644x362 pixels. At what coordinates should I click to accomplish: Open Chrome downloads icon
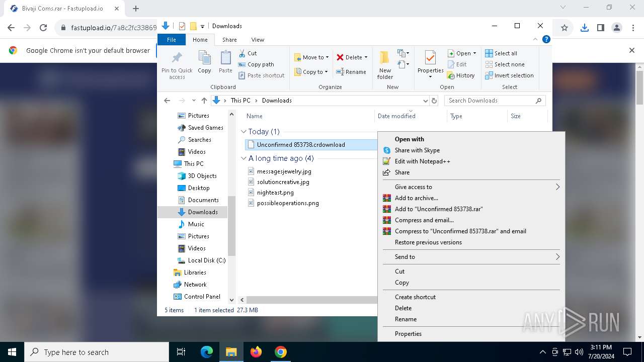(584, 28)
